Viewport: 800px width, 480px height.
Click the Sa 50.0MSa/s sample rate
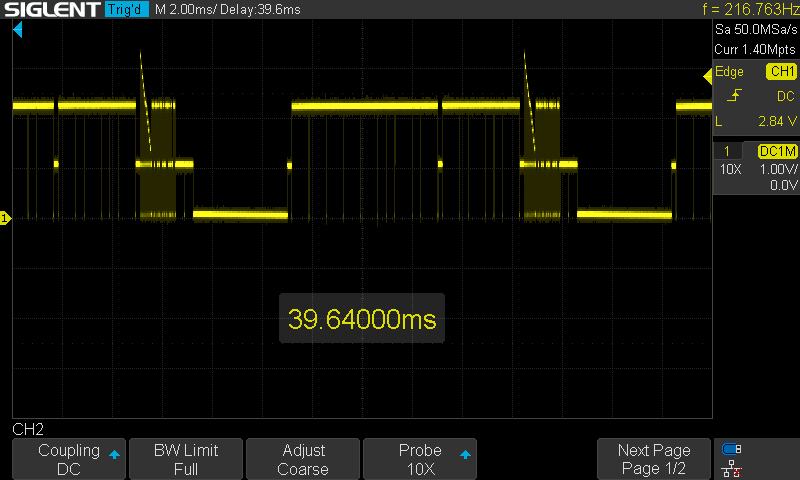coord(756,30)
